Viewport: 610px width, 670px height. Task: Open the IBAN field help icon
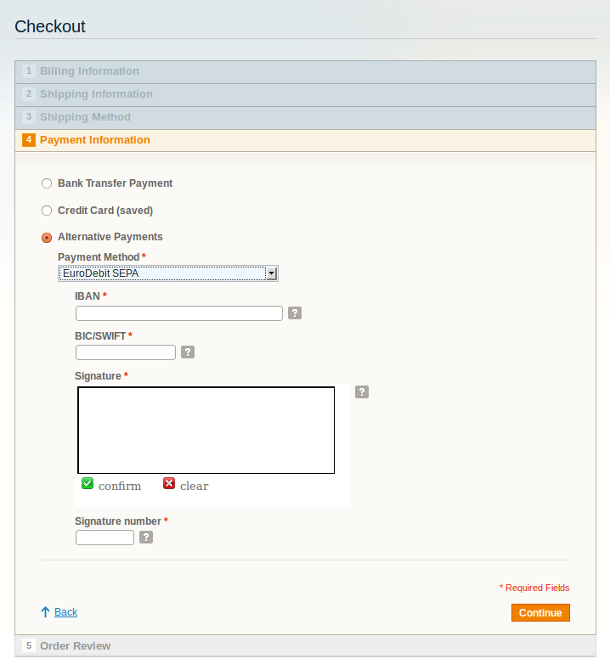(x=295, y=313)
